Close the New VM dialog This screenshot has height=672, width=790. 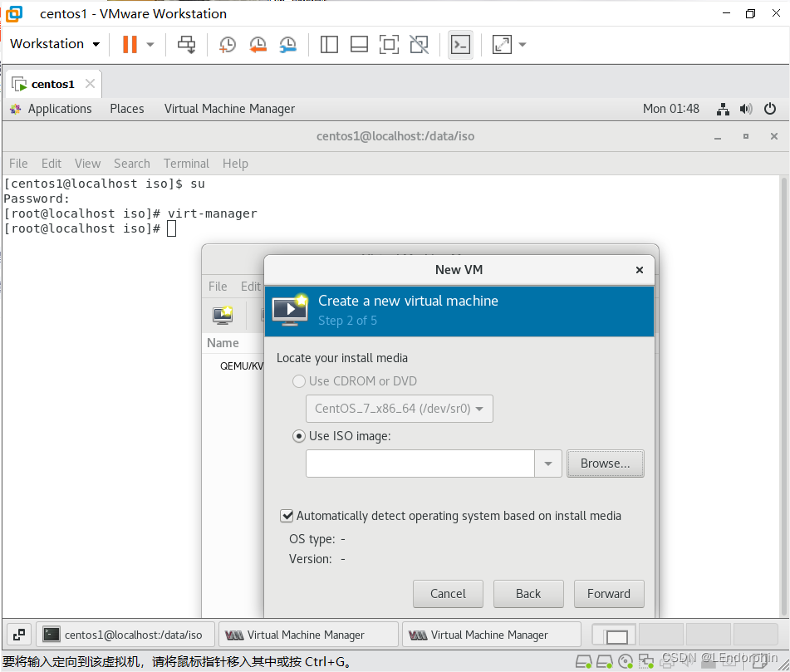(640, 270)
